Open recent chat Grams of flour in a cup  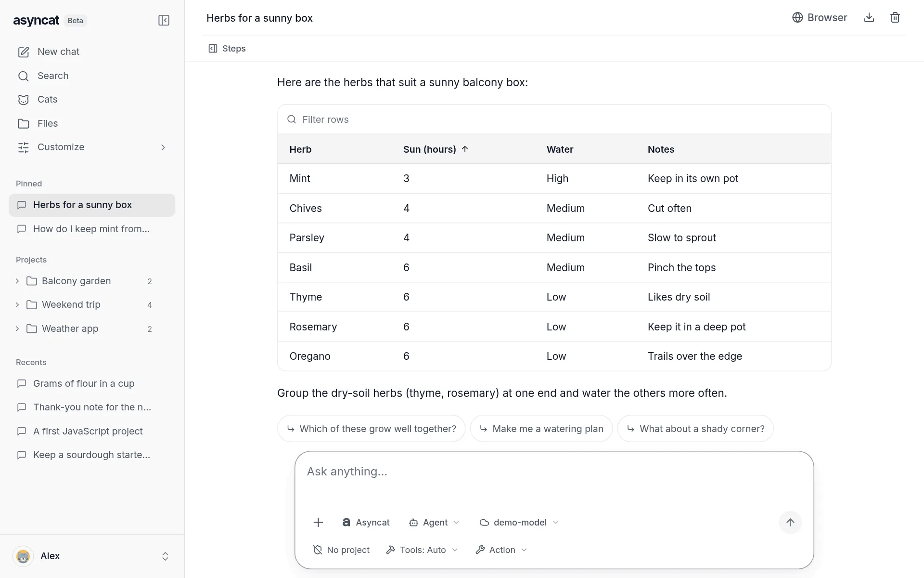tap(92, 383)
